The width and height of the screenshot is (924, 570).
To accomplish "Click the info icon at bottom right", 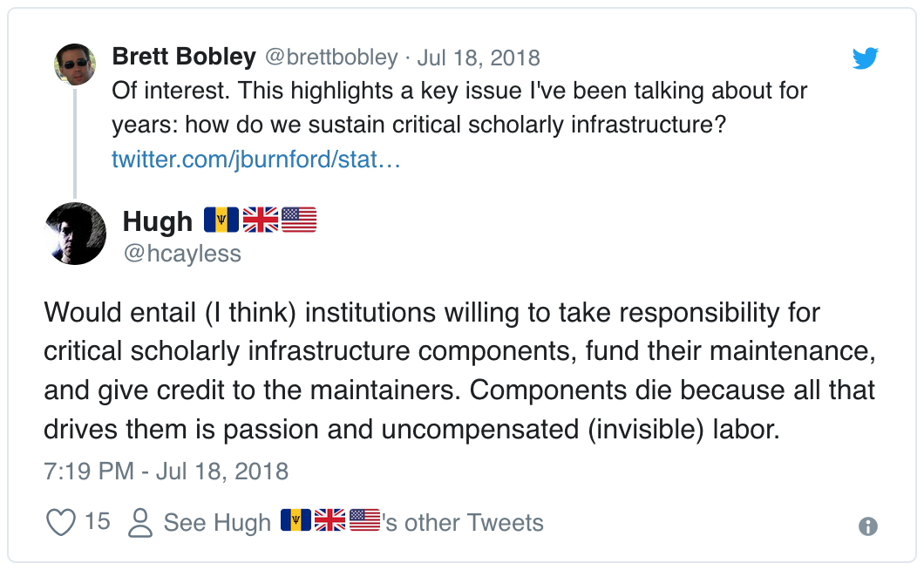I will coord(866,526).
